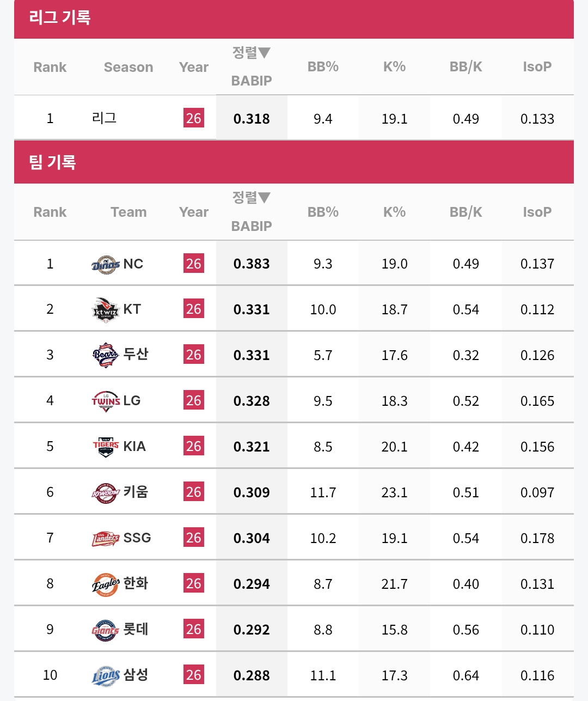Select the SSG Landers logo
Screen dimensions: 588x701
pyautogui.click(x=106, y=539)
